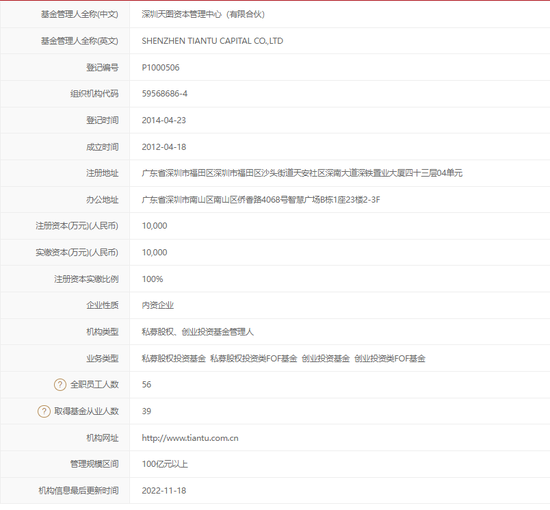Screen dimensions: 550x510
Task: Click the 全职员工人数 label text
Action: (94, 385)
